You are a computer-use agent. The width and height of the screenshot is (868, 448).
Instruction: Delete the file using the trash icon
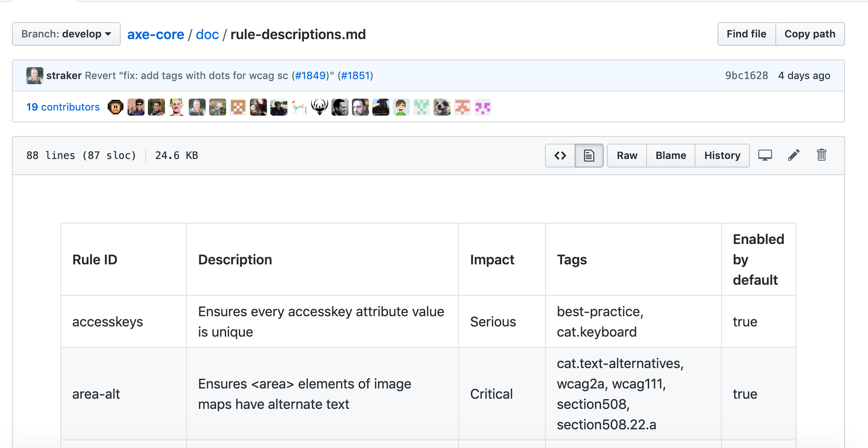(821, 155)
